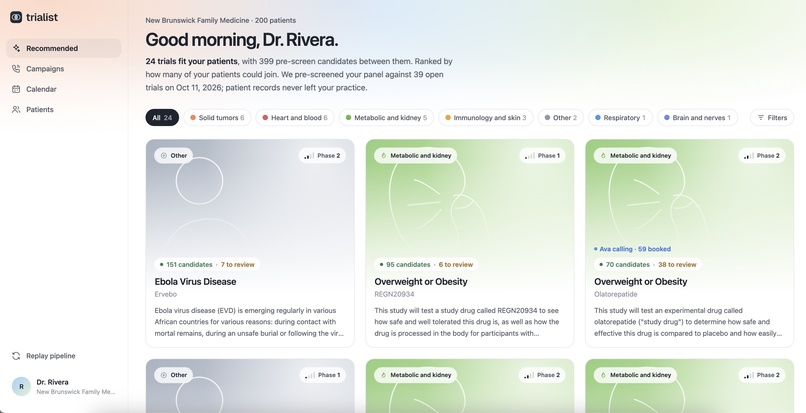
Task: Select the Metabolic and kidney filter tab
Action: 386,118
